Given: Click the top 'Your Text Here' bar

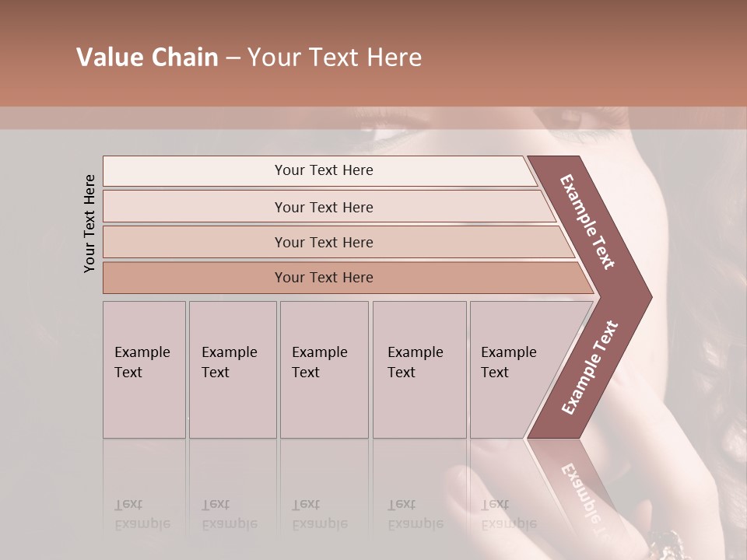Looking at the screenshot, I should [320, 170].
